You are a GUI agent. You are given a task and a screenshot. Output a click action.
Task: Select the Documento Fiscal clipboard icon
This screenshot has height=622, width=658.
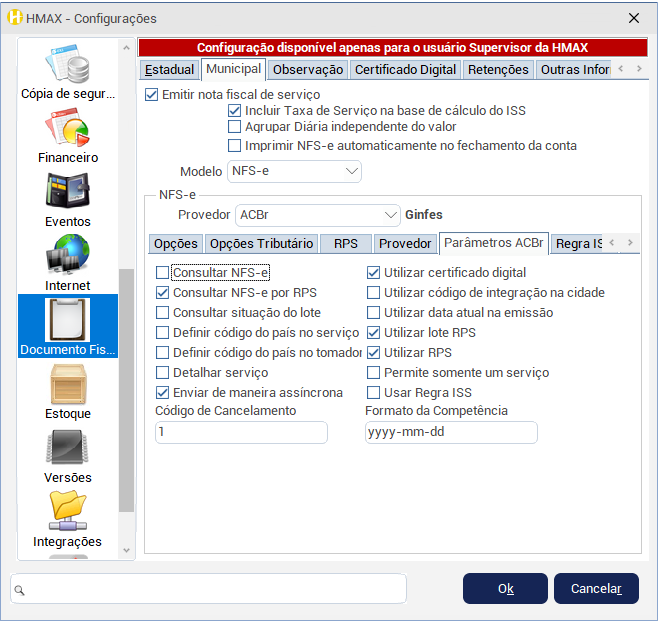pos(67,320)
